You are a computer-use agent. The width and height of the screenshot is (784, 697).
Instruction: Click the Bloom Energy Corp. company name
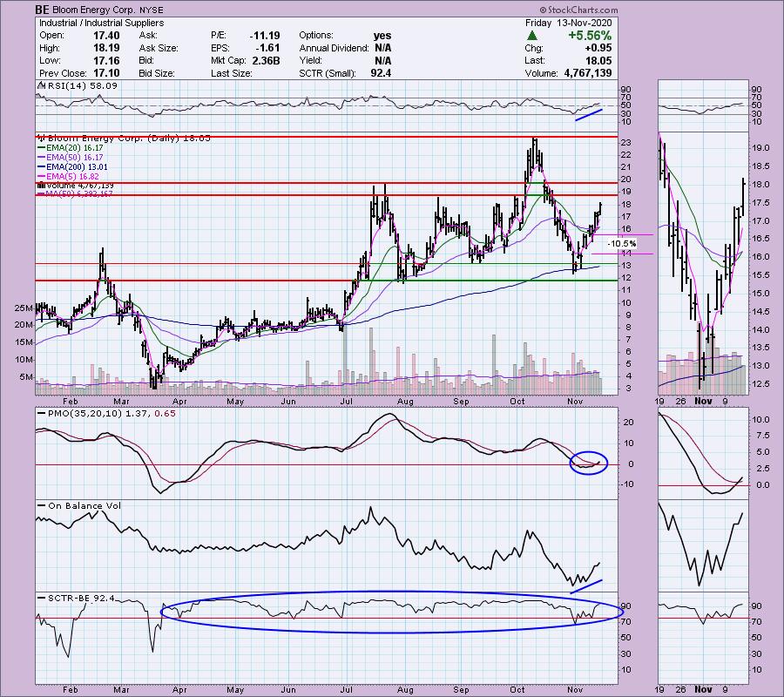click(x=93, y=10)
